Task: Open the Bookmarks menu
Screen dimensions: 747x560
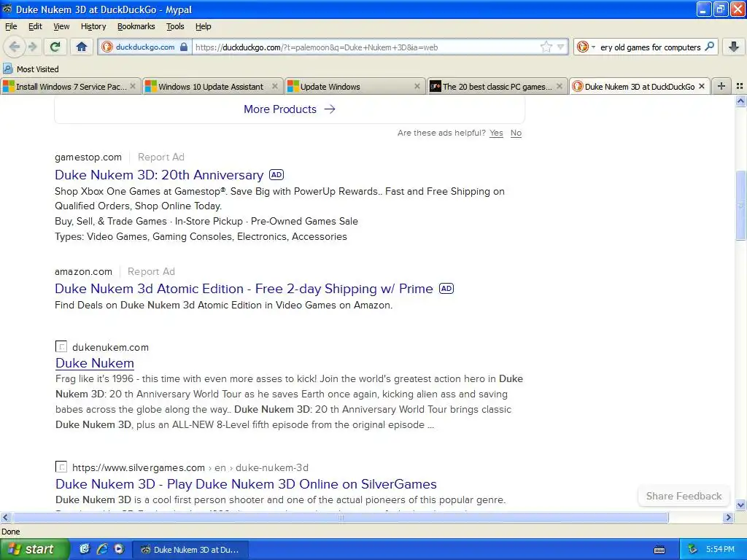Action: click(136, 26)
